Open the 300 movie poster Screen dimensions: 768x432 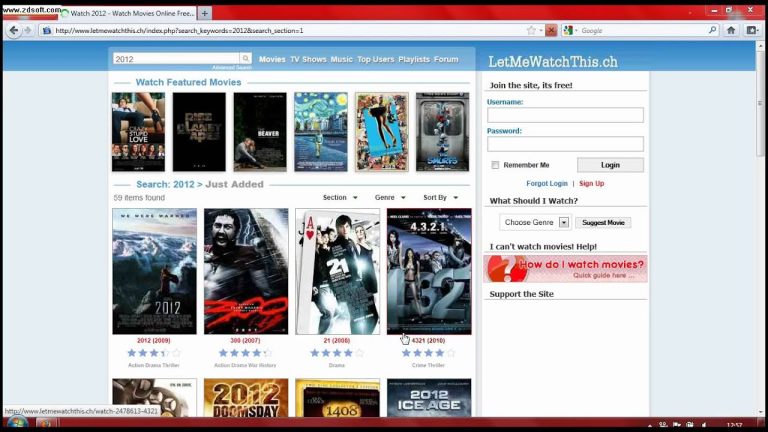(246, 271)
